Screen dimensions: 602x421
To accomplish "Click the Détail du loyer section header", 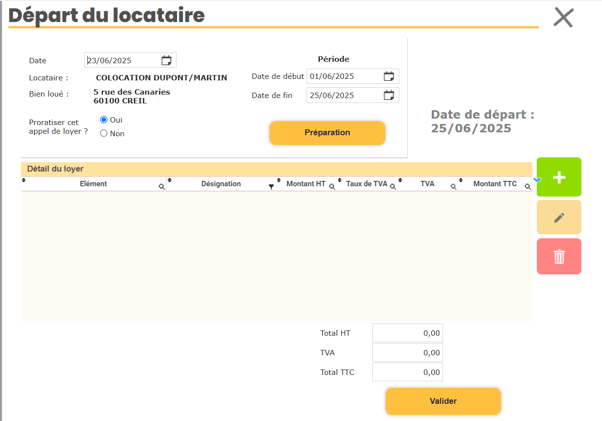I will [276, 169].
